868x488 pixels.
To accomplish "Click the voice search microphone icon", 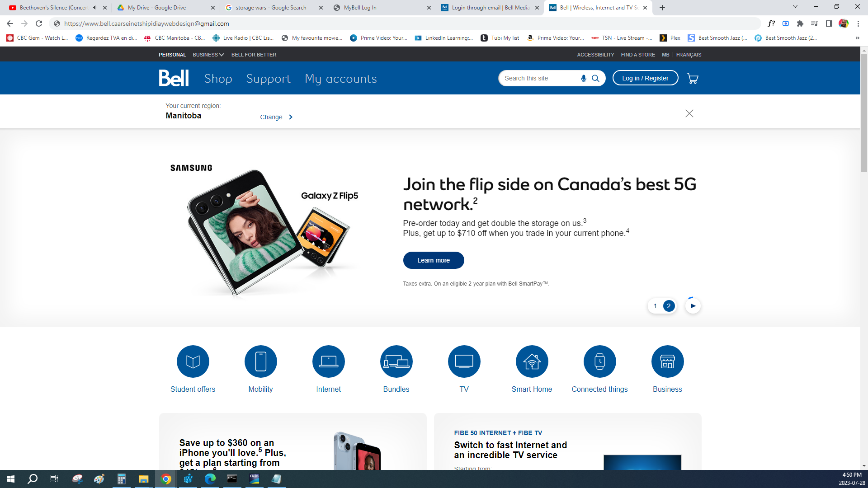I will point(583,78).
